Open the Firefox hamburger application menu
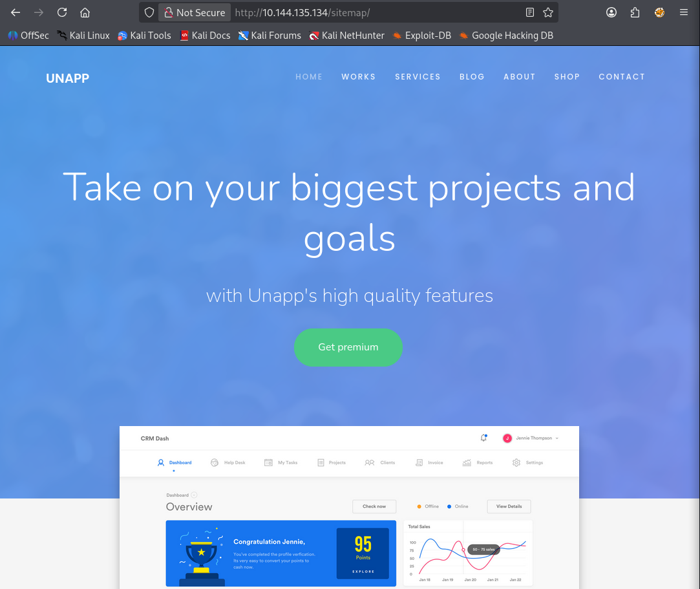 (684, 12)
